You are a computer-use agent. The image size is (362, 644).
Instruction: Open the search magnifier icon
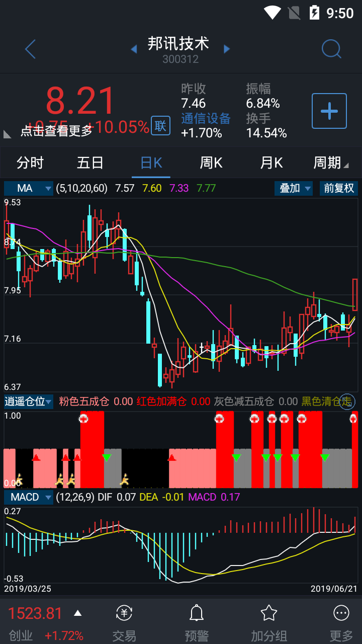click(x=331, y=49)
